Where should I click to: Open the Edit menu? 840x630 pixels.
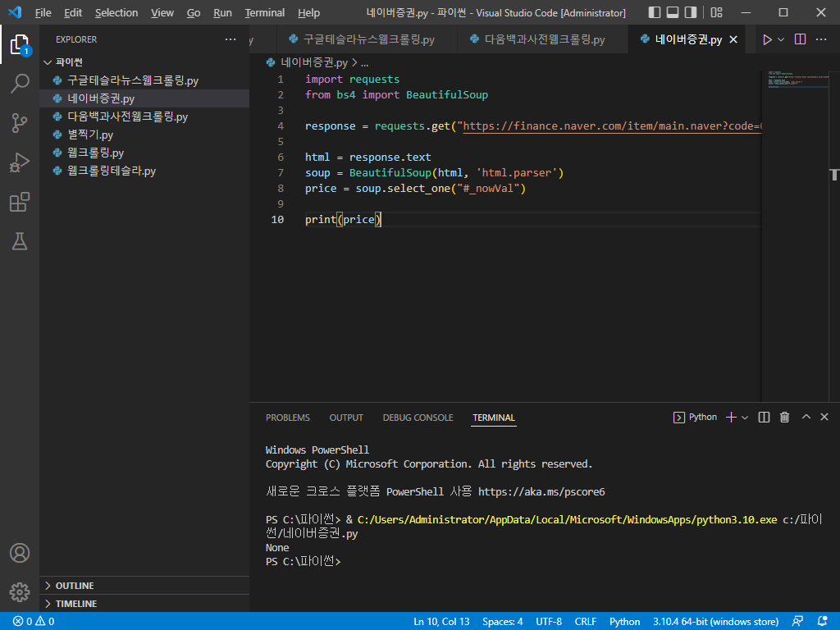[x=73, y=12]
